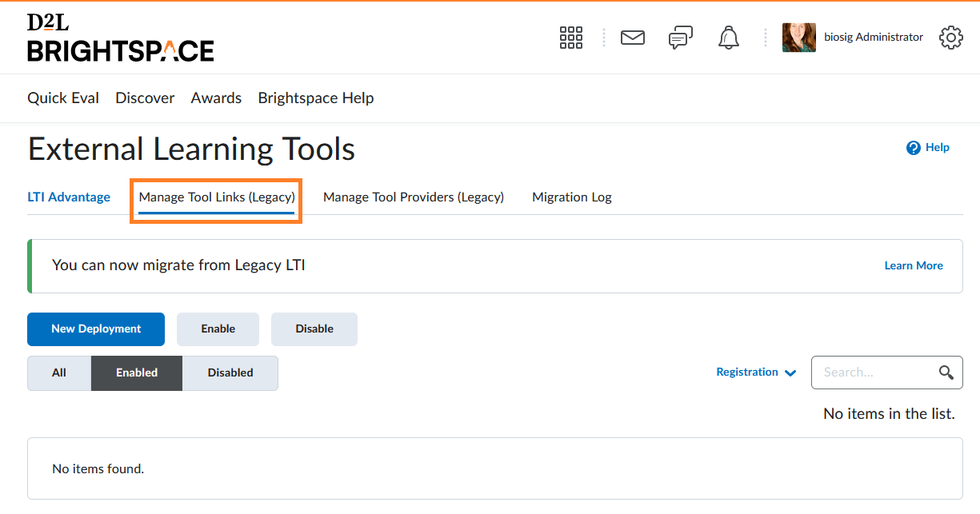Open the admin tools gear icon
Image resolution: width=980 pixels, height=514 pixels.
click(x=951, y=38)
